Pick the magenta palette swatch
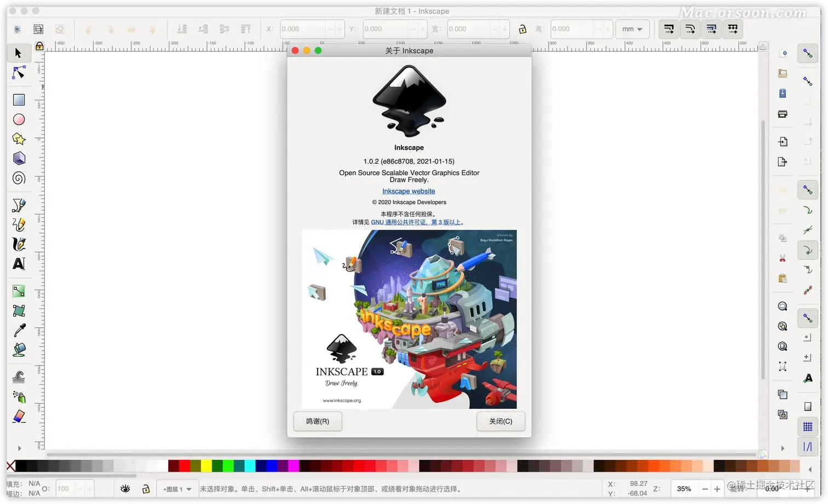This screenshot has height=504, width=828. [294, 466]
